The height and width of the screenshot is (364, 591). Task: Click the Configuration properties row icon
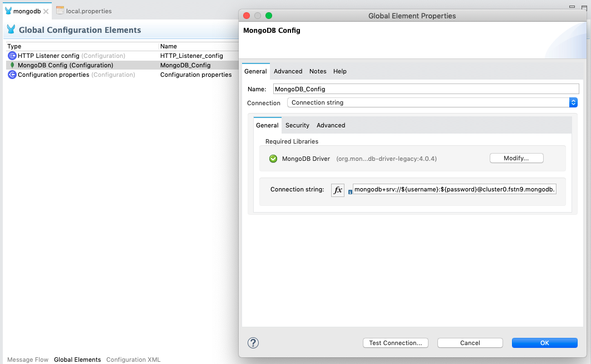[12, 75]
